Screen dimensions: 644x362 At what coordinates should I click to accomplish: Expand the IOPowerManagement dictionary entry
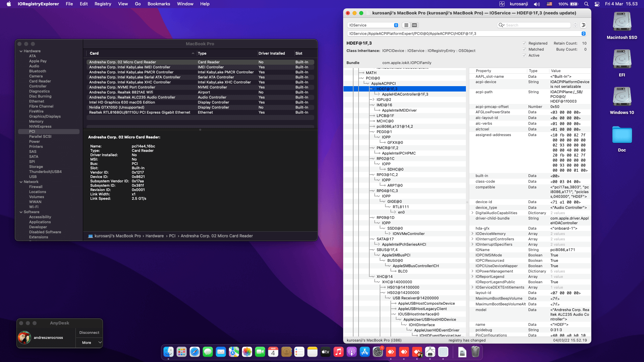473,271
